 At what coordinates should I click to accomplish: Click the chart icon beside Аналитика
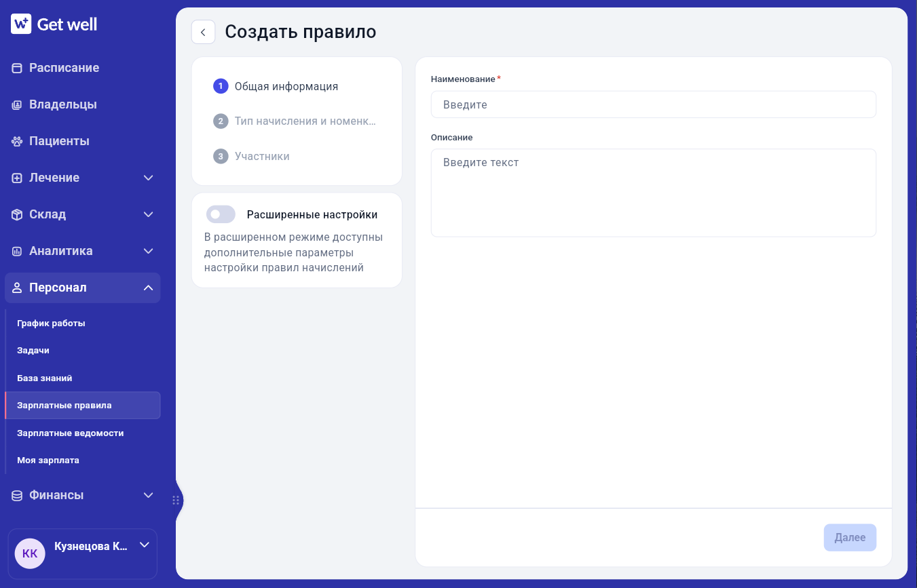(x=17, y=251)
